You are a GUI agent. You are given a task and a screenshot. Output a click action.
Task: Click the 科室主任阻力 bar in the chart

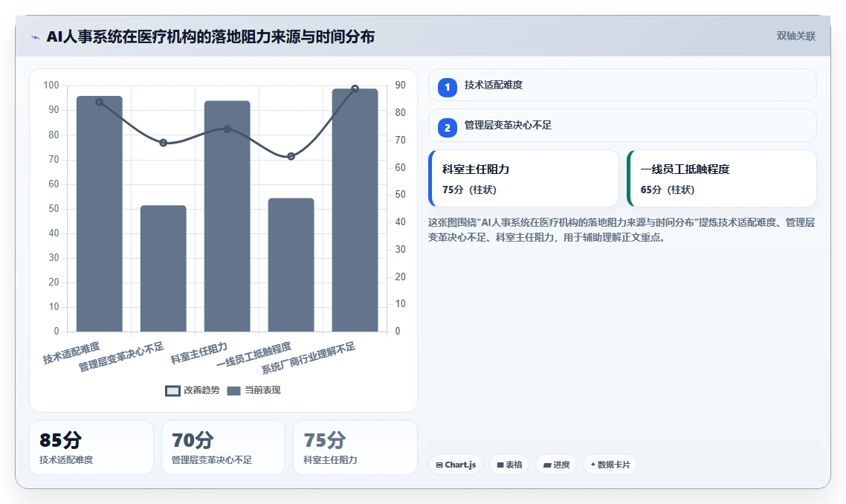[x=227, y=216]
